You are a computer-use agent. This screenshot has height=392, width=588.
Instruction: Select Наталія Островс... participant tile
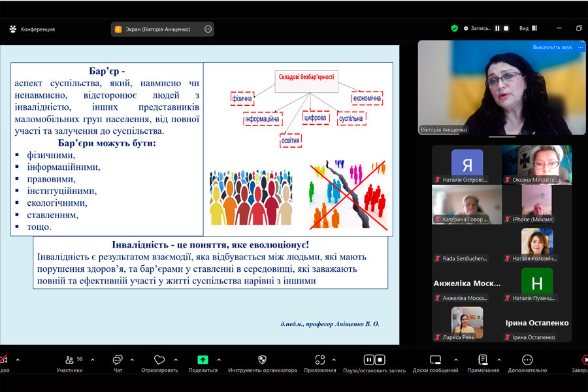click(x=467, y=165)
